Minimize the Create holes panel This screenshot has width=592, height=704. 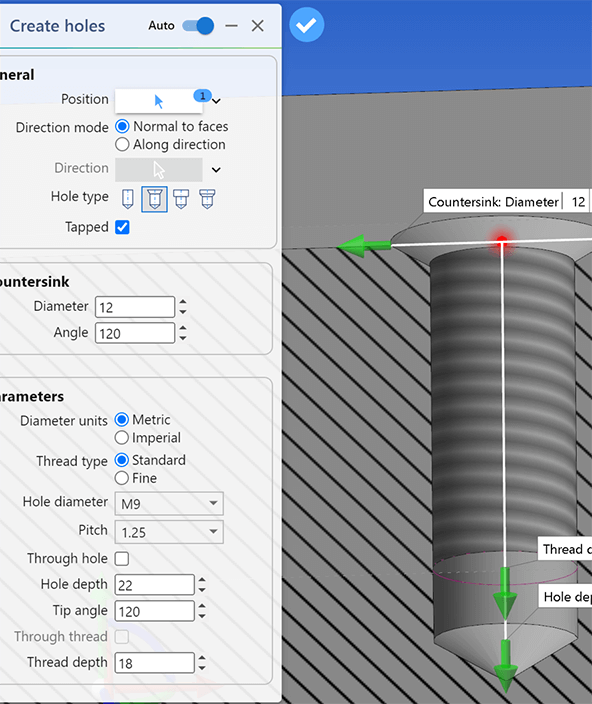[x=232, y=26]
